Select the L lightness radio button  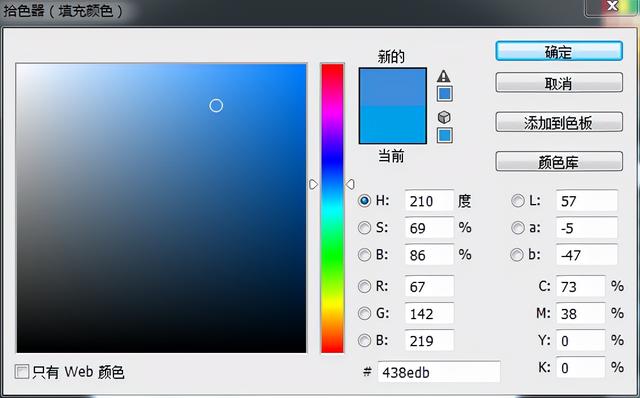[x=518, y=201]
